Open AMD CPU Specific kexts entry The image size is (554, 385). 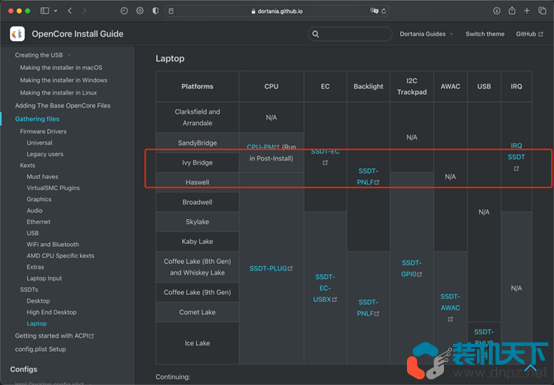[60, 256]
